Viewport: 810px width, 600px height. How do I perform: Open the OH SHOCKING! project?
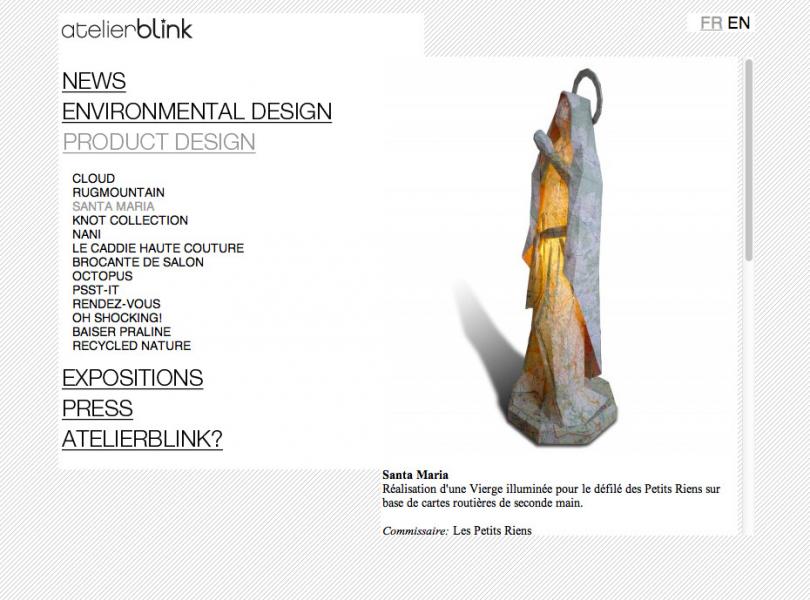coord(117,318)
